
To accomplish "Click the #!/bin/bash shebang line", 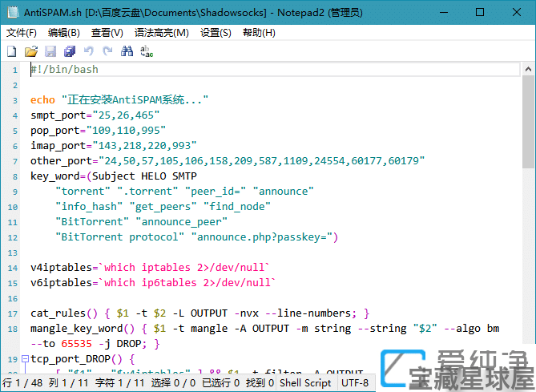I will click(65, 70).
